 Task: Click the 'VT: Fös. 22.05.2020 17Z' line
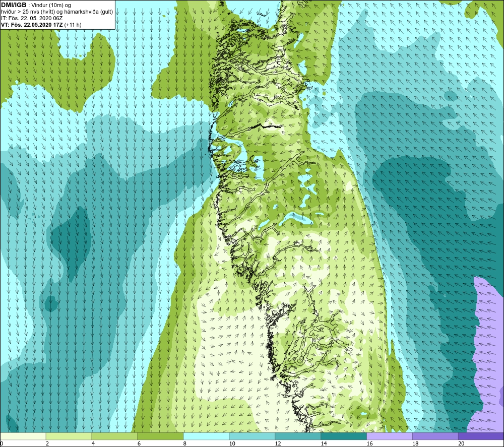[32, 25]
